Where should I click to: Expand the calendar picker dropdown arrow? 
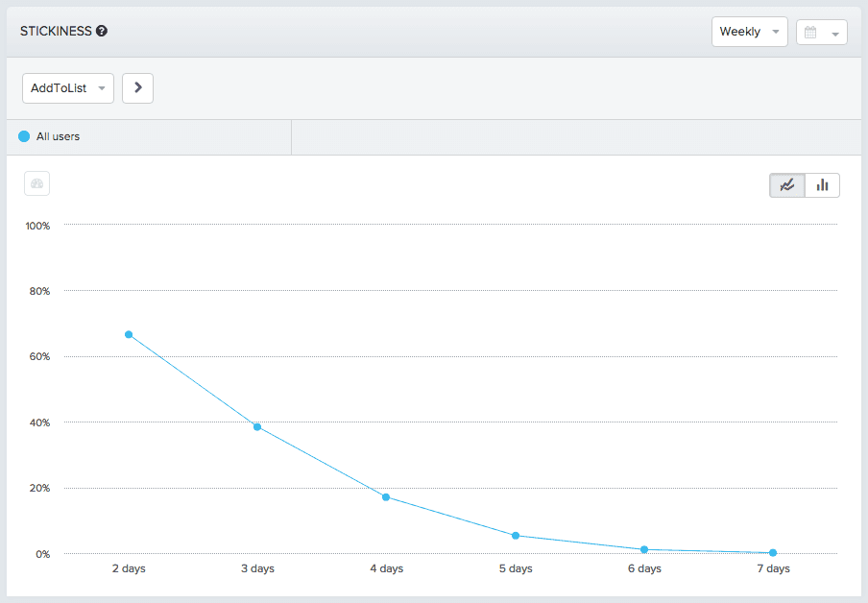coord(832,32)
